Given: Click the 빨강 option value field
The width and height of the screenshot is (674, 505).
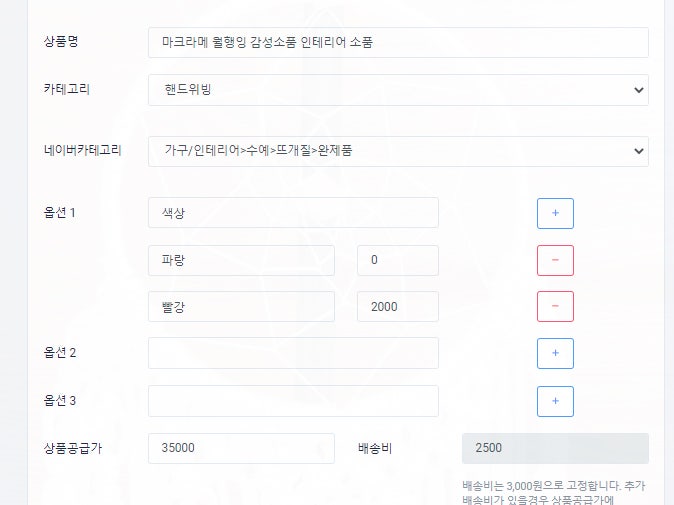Looking at the screenshot, I should 241,306.
